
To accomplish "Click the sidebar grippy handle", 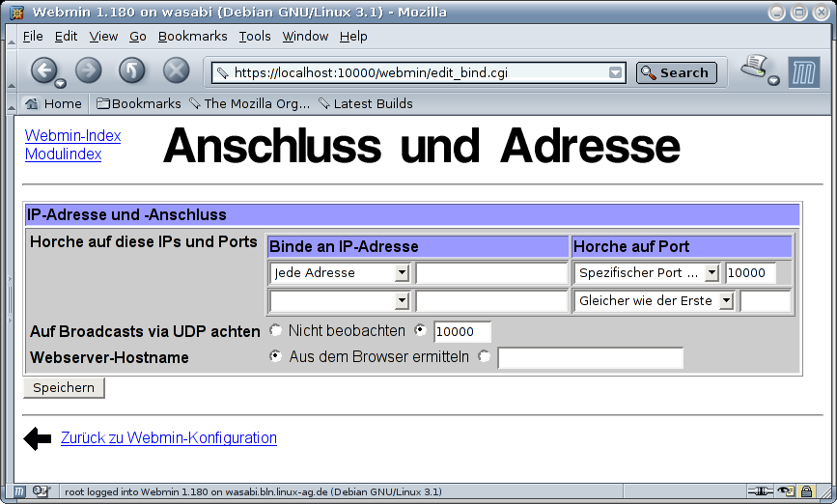I will coord(10,300).
